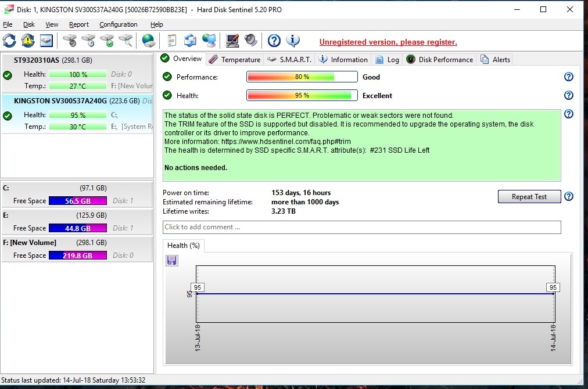The image size is (588, 389).
Task: Switch to the Disk Performance tab
Action: [440, 59]
